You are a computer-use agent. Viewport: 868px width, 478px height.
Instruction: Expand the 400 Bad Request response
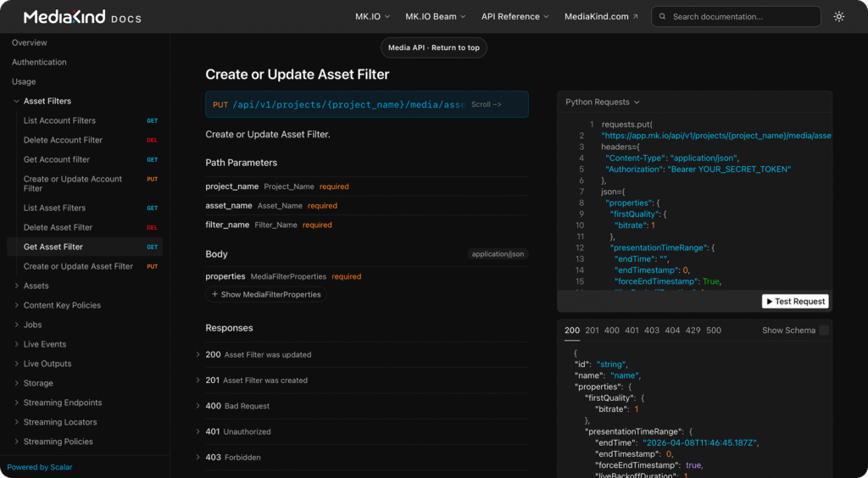pyautogui.click(x=198, y=406)
